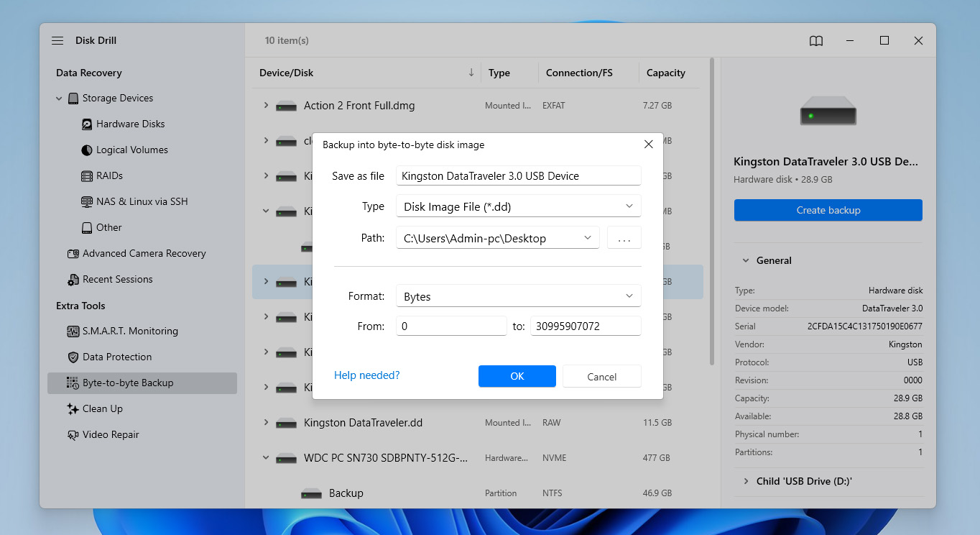Screen dimensions: 980x535
Task: Open Video Repair tool
Action: (x=111, y=435)
